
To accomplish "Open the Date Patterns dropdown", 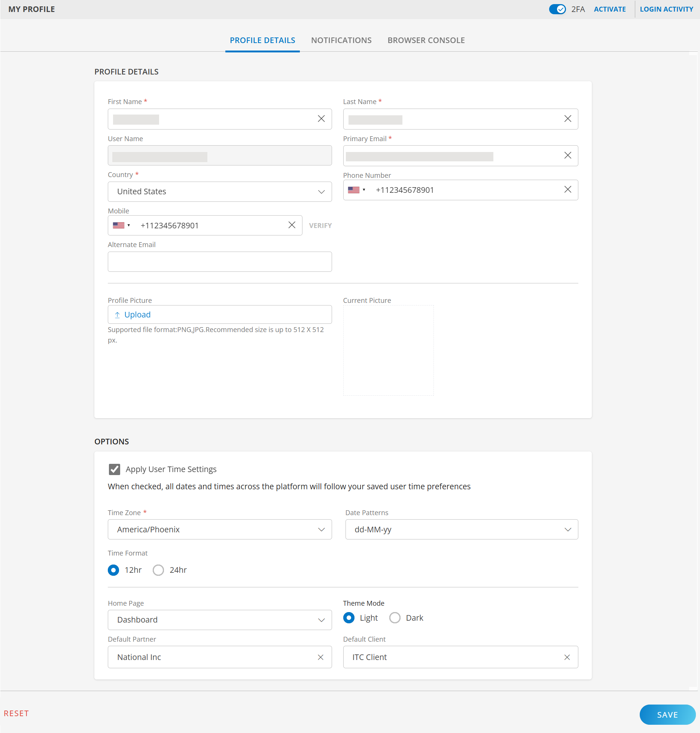I will [x=461, y=529].
